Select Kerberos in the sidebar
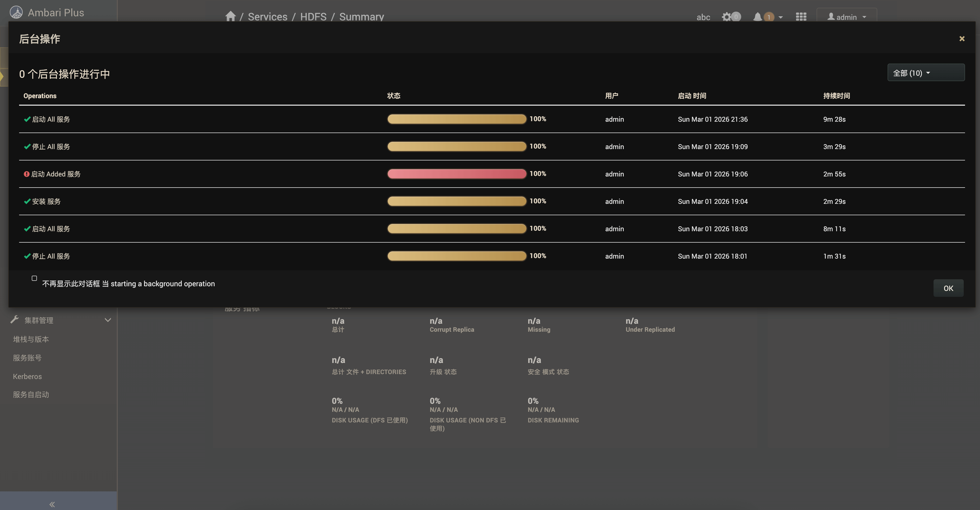Screen dimensions: 980x510 (x=27, y=376)
